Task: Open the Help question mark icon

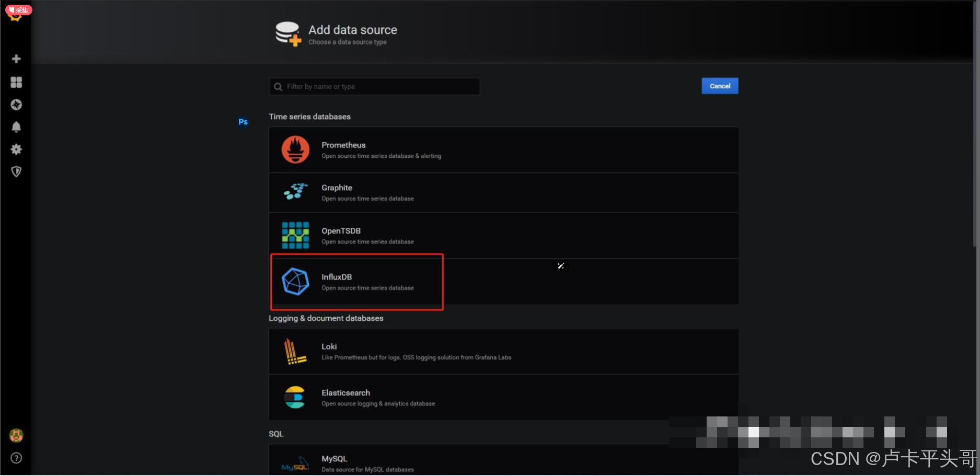Action: [x=16, y=458]
